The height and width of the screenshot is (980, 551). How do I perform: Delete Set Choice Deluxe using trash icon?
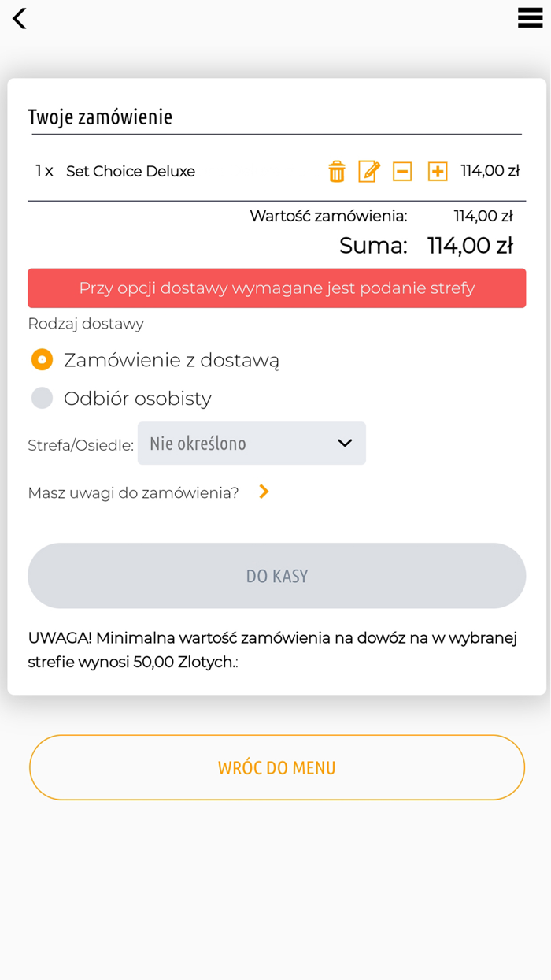pyautogui.click(x=337, y=171)
